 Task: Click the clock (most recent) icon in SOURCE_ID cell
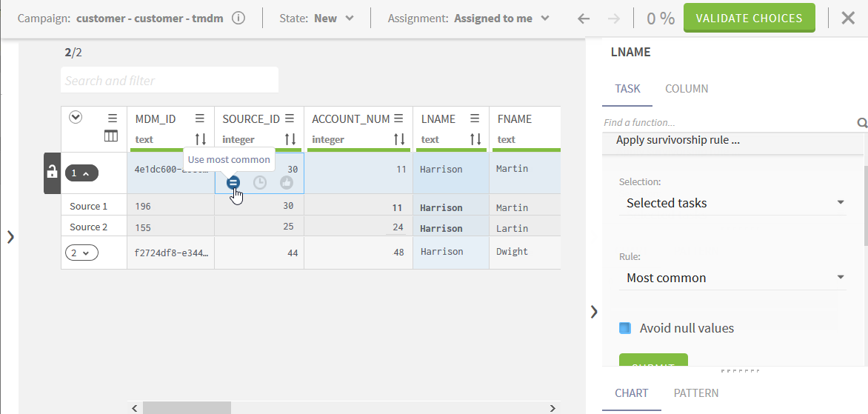click(x=260, y=182)
